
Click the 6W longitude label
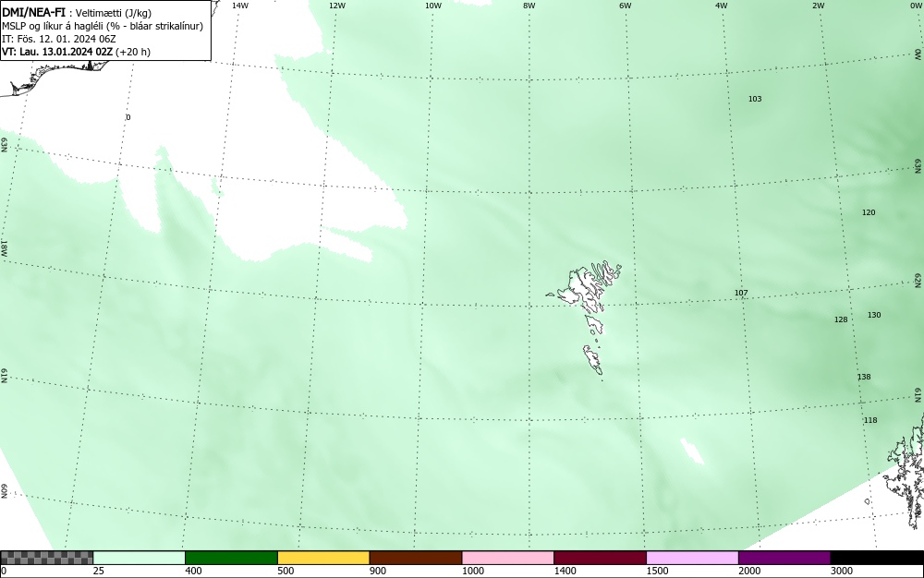[626, 6]
